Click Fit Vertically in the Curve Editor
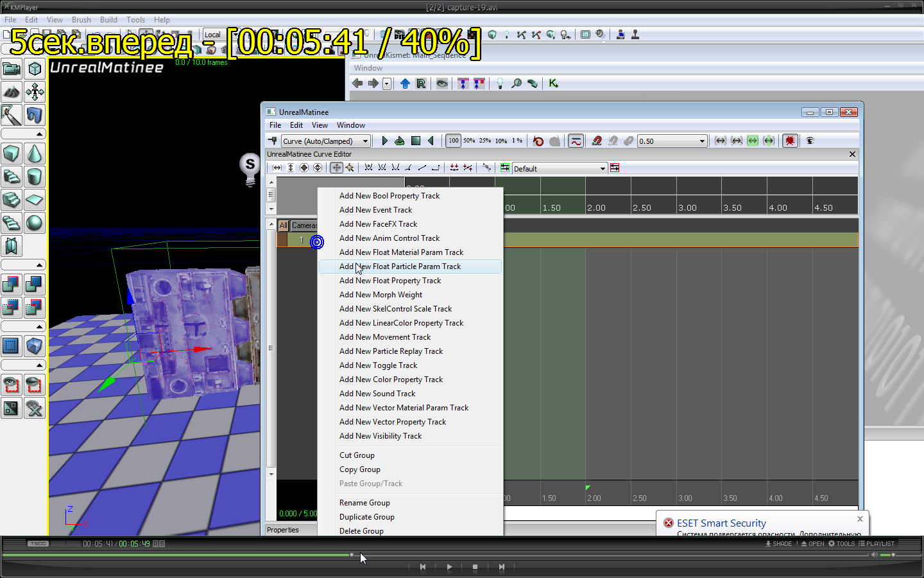 (291, 168)
